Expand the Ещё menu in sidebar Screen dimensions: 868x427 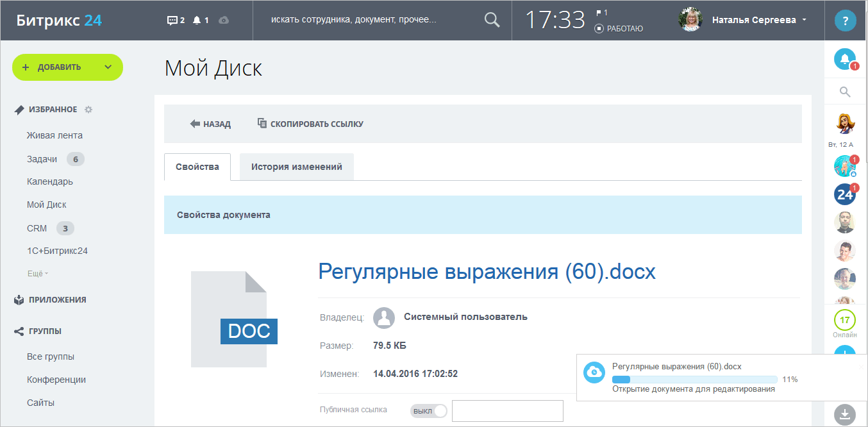[37, 274]
